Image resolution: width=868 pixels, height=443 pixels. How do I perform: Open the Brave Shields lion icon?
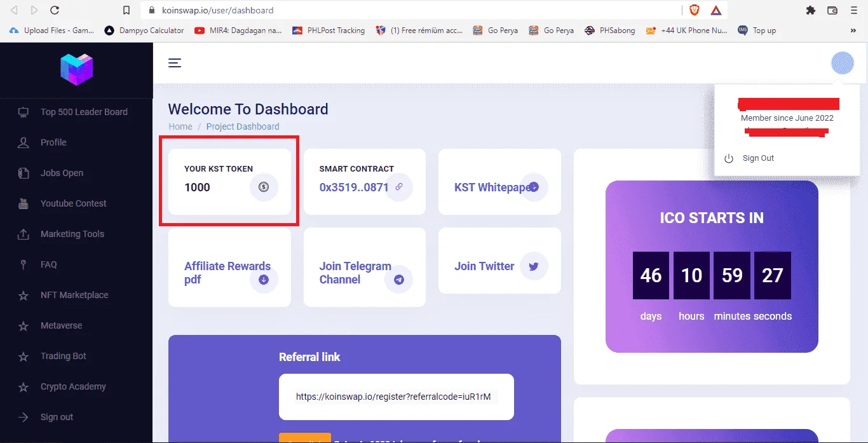pyautogui.click(x=695, y=10)
